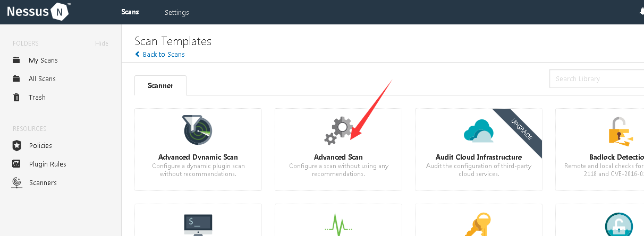Image resolution: width=644 pixels, height=236 pixels.
Task: Click the notification bell icon
Action: pyautogui.click(x=641, y=12)
